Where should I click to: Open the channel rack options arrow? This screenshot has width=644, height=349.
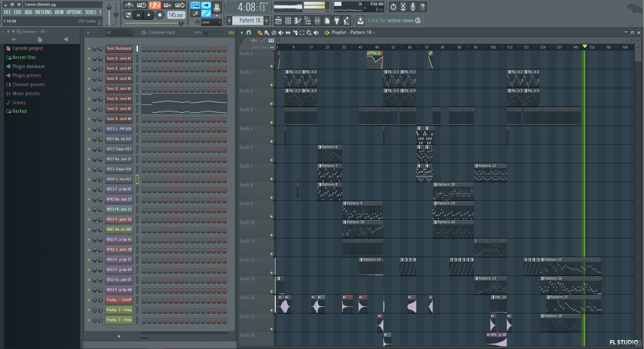[x=88, y=33]
